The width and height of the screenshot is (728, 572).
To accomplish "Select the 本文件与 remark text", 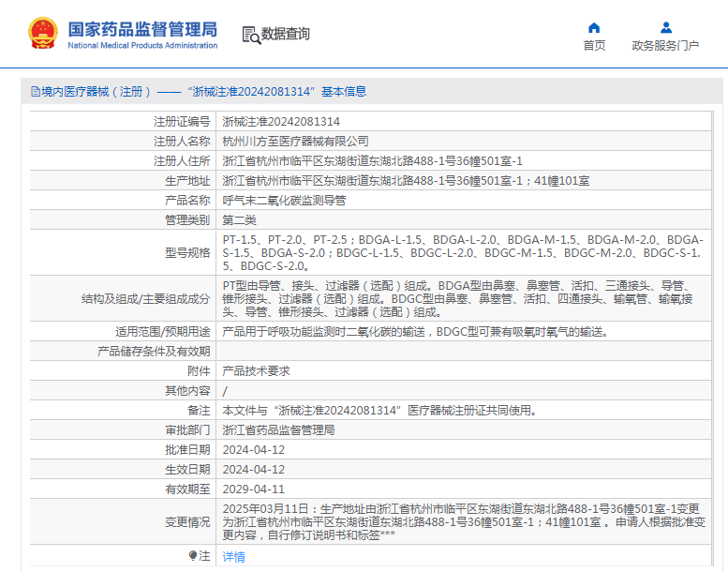I will 379,411.
